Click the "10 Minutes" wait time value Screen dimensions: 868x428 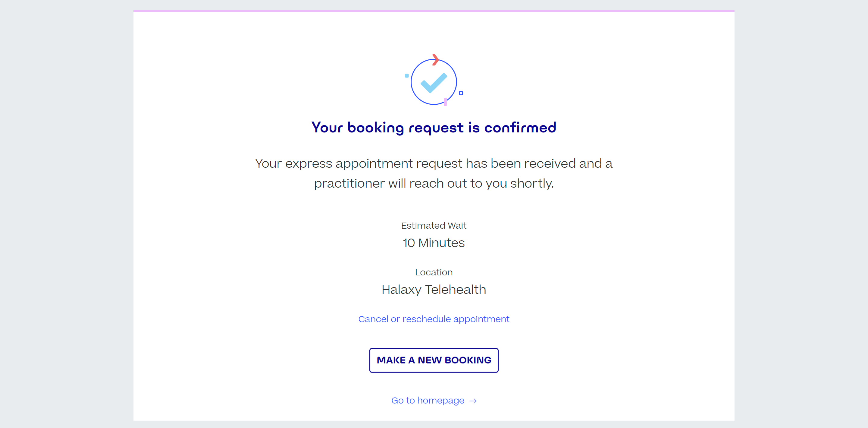coord(434,243)
